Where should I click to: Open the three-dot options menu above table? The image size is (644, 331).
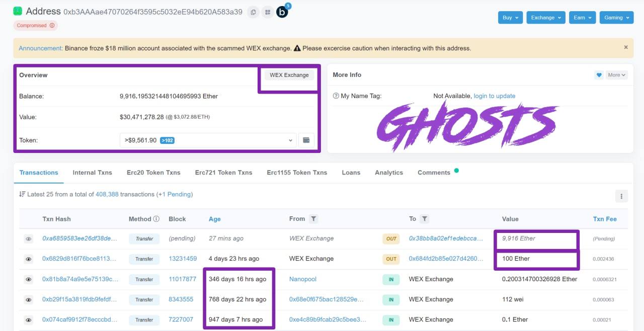pyautogui.click(x=621, y=196)
